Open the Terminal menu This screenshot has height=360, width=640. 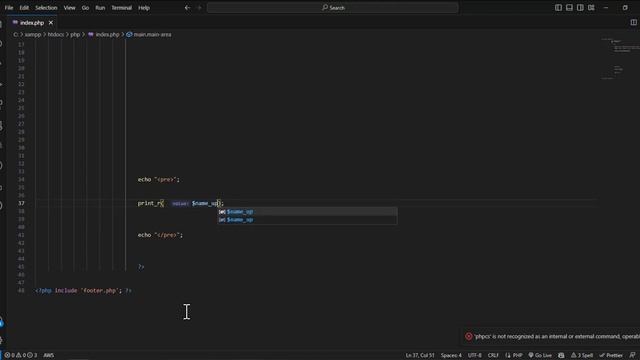(122, 8)
